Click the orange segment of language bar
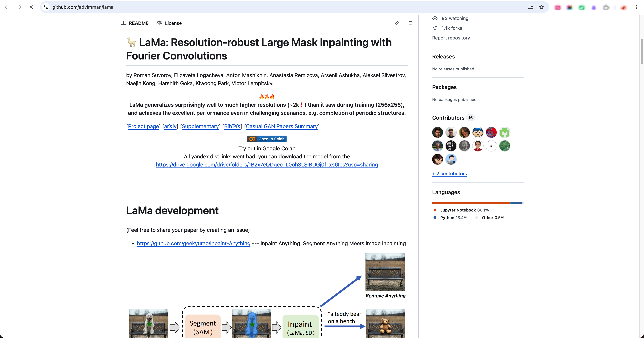Screen dimensions: 644x338 click(471, 203)
